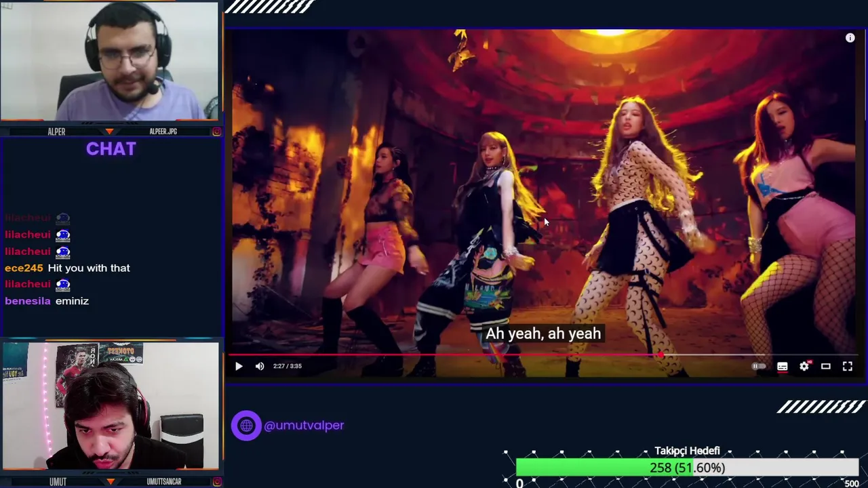Screen dimensions: 868x488
Task: Play the paused YouTube video
Action: click(239, 366)
